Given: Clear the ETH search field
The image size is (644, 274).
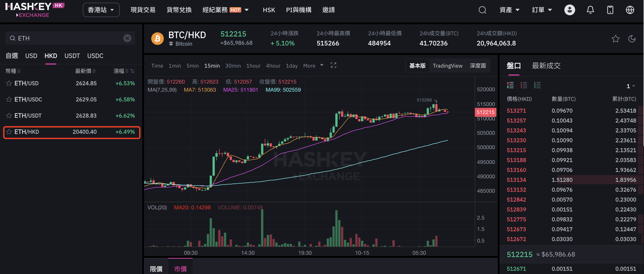Looking at the screenshot, I should 127,38.
